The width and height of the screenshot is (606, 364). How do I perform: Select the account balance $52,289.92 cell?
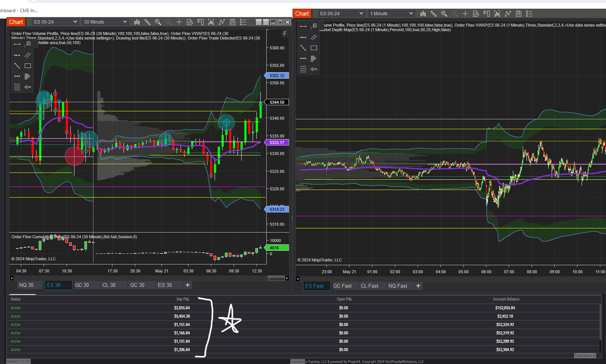pyautogui.click(x=506, y=341)
